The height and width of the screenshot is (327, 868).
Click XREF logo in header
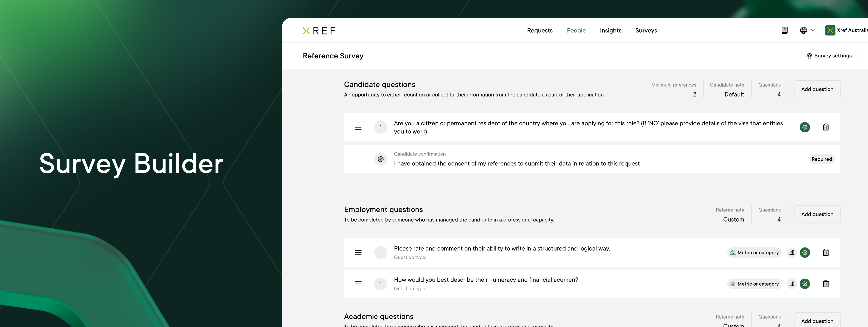[x=319, y=31]
